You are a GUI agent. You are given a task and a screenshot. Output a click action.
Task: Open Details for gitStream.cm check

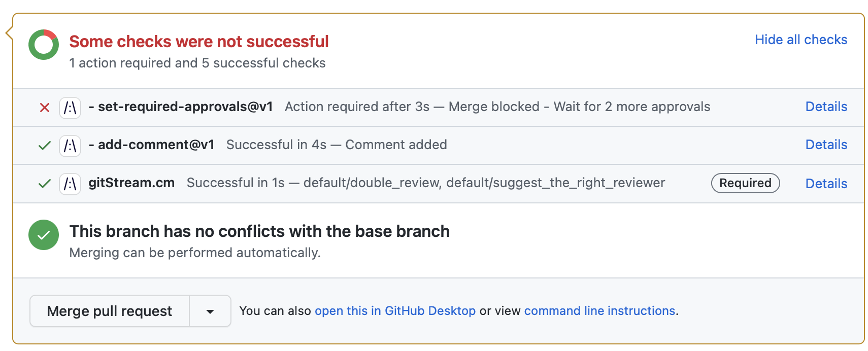pos(826,184)
